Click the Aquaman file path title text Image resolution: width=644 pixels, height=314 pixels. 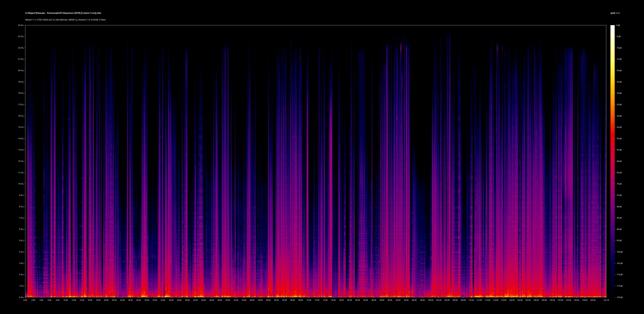pos(63,13)
